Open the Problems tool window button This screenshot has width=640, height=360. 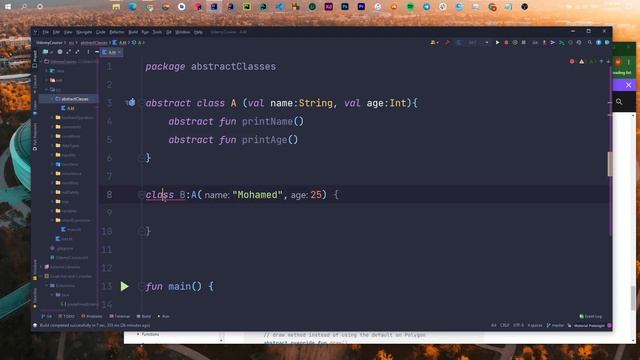92,316
